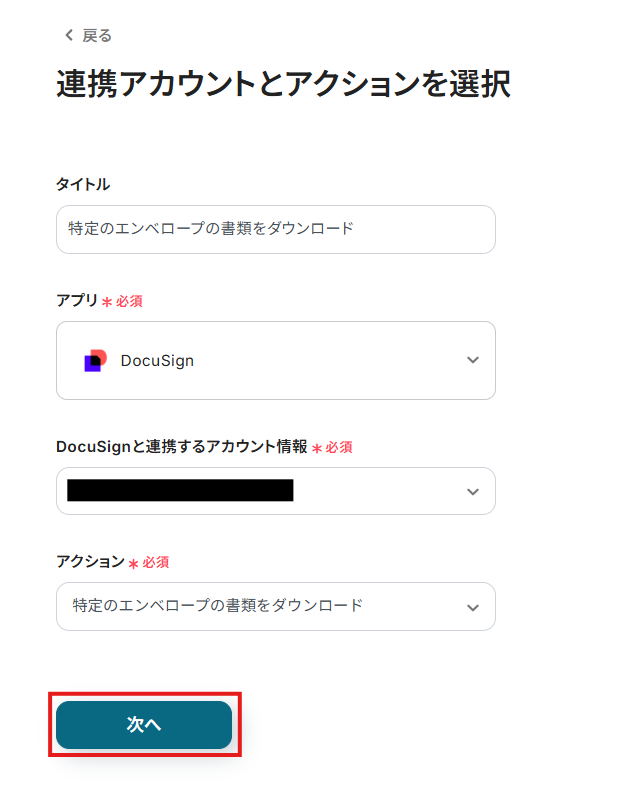Image resolution: width=627 pixels, height=797 pixels.
Task: Click the back chevron arrow icon
Action: 69,35
